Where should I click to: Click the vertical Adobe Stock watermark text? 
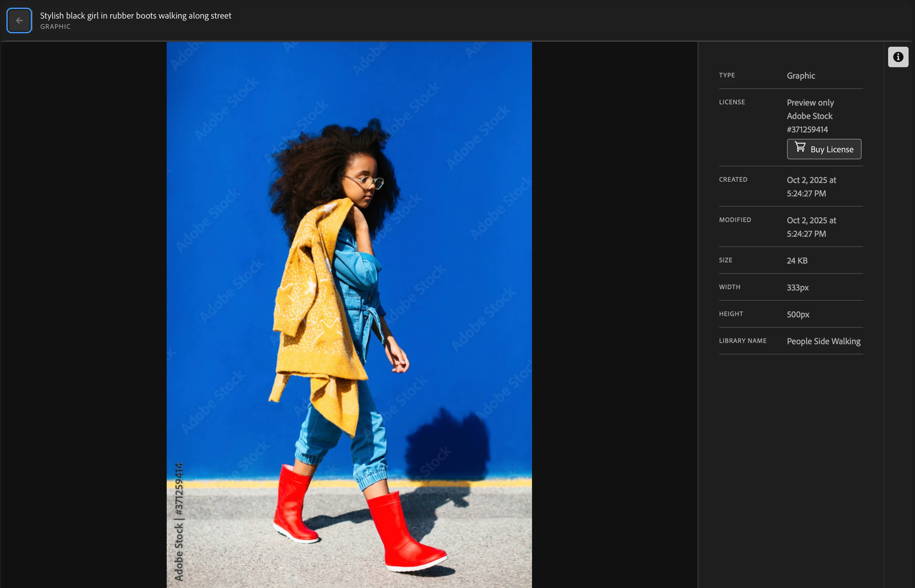pos(179,521)
